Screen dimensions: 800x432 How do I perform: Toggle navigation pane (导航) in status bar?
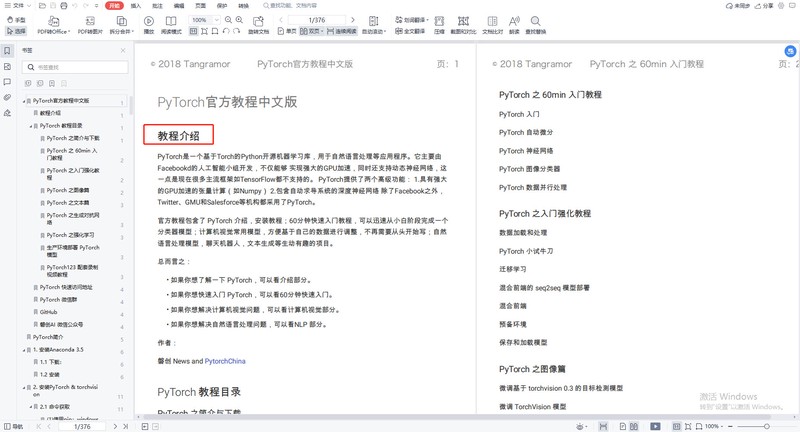pyautogui.click(x=13, y=426)
